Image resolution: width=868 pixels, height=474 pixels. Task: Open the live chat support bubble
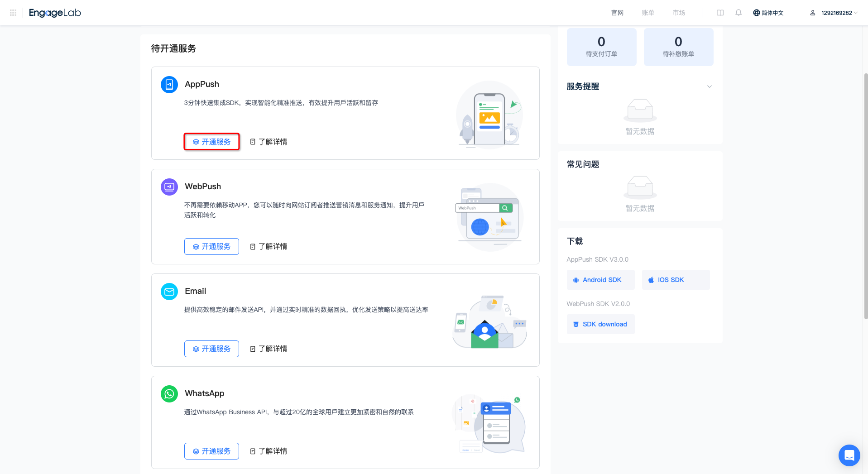(849, 455)
